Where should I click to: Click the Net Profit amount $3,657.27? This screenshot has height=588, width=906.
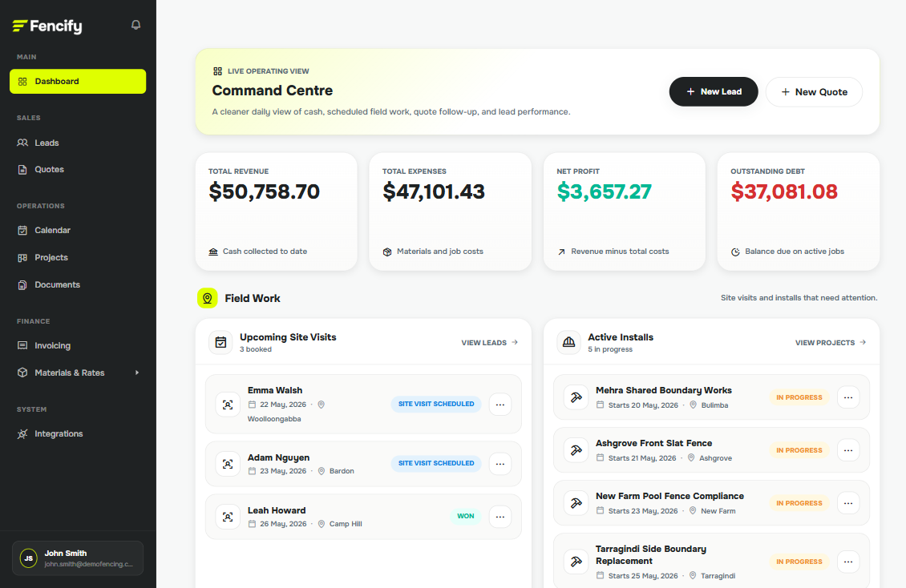click(x=605, y=191)
